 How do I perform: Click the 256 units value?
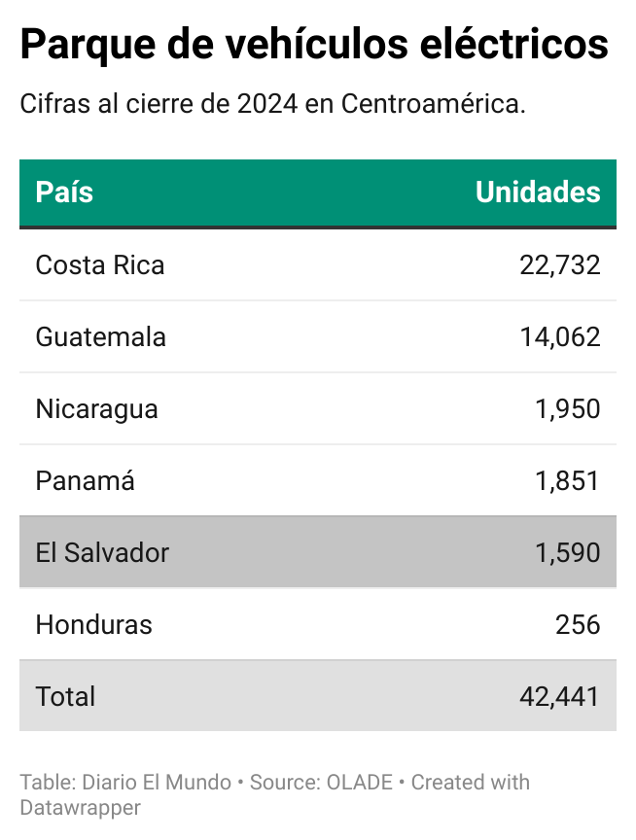(578, 624)
